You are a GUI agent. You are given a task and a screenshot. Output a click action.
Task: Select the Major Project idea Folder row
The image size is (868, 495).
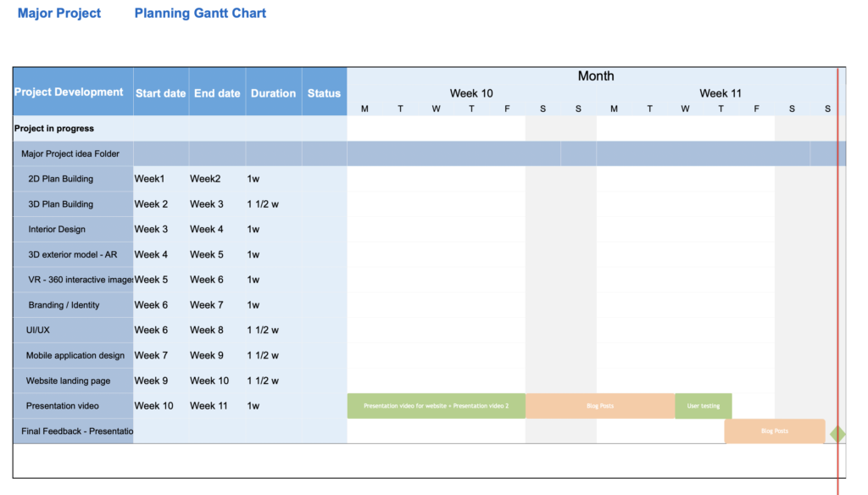pyautogui.click(x=429, y=153)
